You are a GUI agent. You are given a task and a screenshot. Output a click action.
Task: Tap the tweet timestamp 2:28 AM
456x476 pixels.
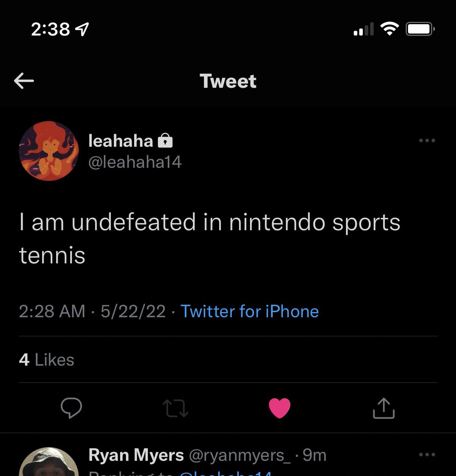[x=52, y=311]
